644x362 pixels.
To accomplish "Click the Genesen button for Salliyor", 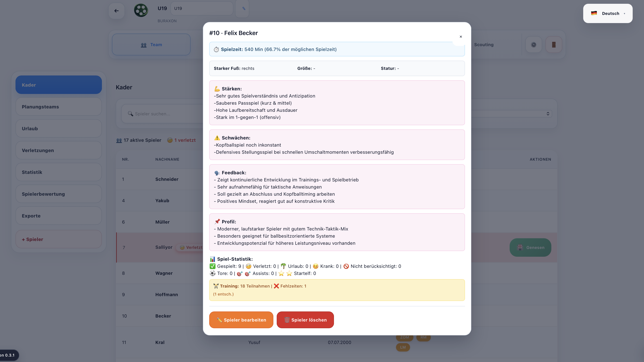I will click(530, 247).
